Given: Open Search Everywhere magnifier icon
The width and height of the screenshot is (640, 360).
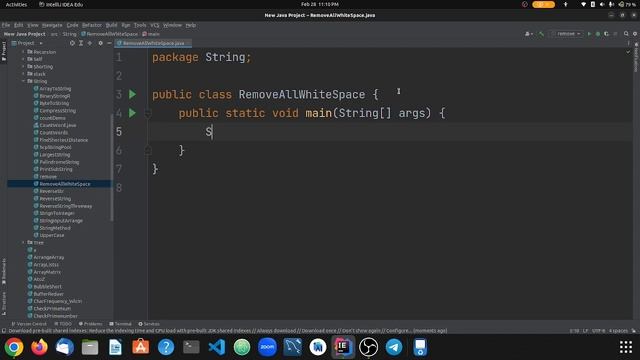Looking at the screenshot, I should 626,34.
